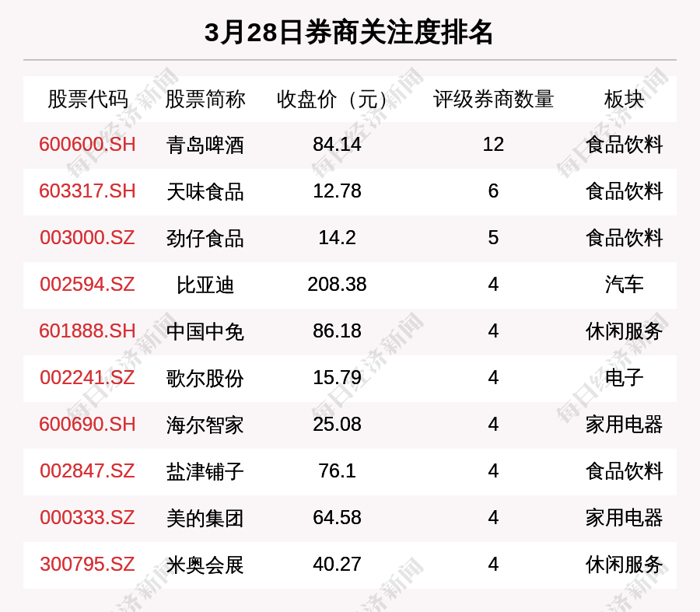
Task: Click broker count 4 in 中国中免 row
Action: click(493, 331)
